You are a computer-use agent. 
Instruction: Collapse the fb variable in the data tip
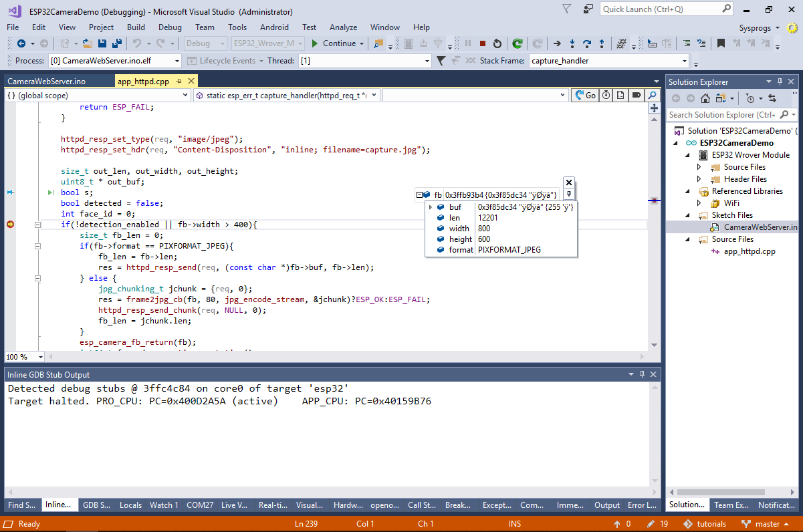pos(419,194)
